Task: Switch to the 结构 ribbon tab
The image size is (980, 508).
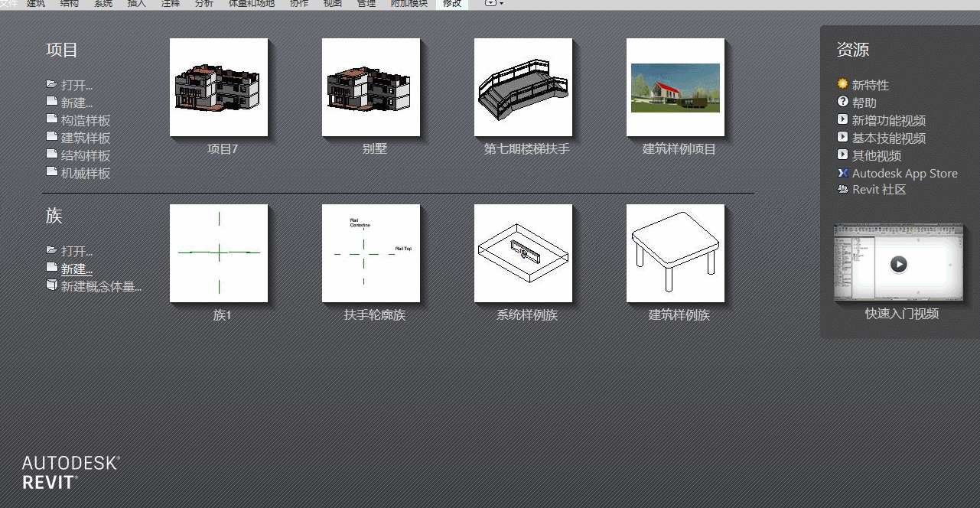Action: [x=69, y=4]
